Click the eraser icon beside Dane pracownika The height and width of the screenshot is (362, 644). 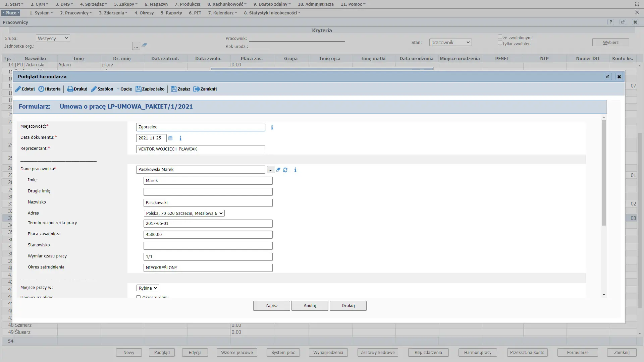pyautogui.click(x=278, y=170)
